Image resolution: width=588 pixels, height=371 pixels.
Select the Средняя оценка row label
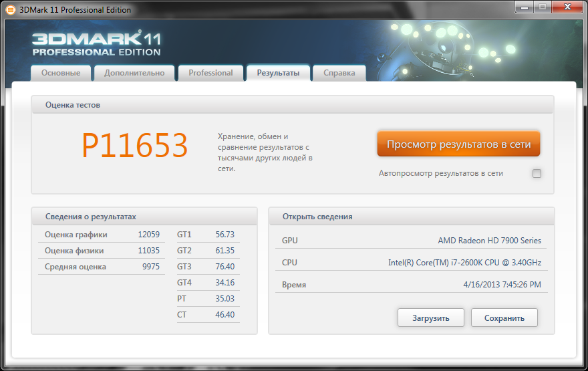76,267
